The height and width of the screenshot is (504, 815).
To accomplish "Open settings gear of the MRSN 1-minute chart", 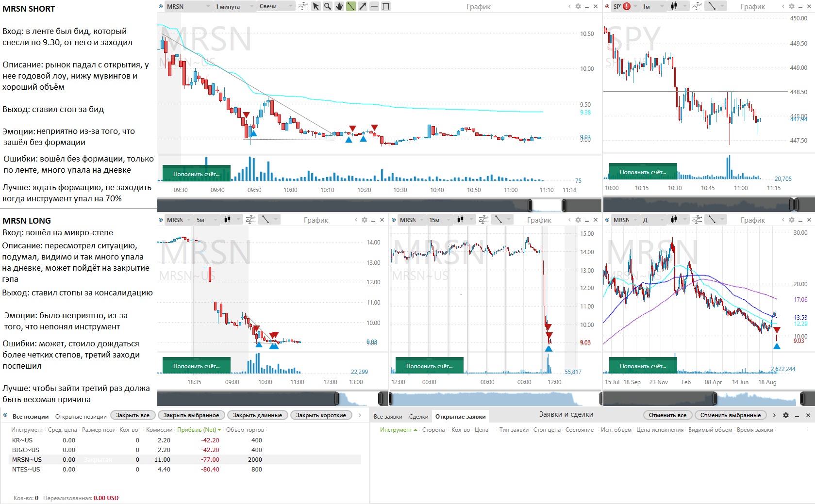I will (x=578, y=6).
